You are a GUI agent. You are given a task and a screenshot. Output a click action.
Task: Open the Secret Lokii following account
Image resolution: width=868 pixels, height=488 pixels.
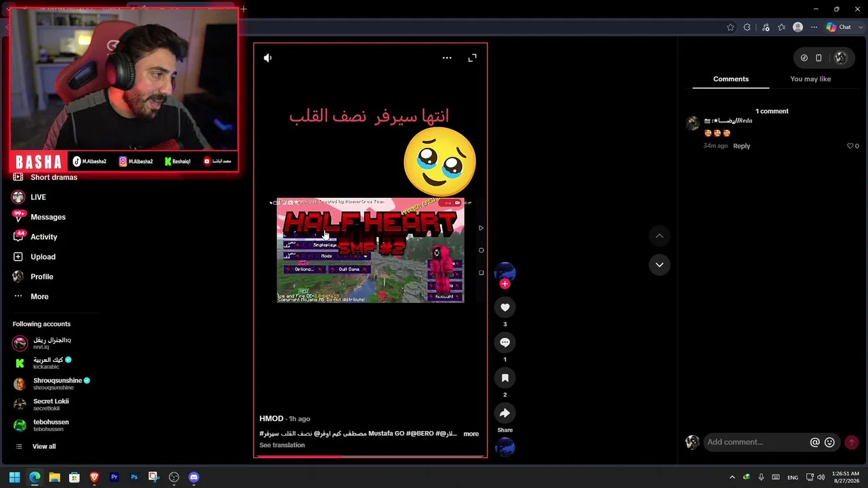41,405
